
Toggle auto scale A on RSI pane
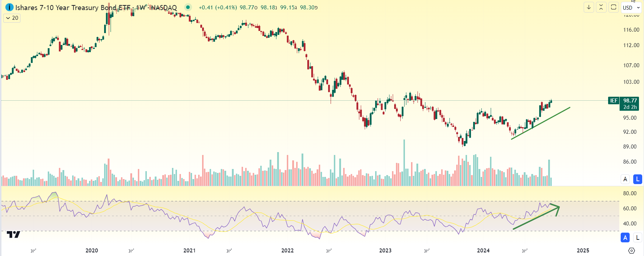625,237
